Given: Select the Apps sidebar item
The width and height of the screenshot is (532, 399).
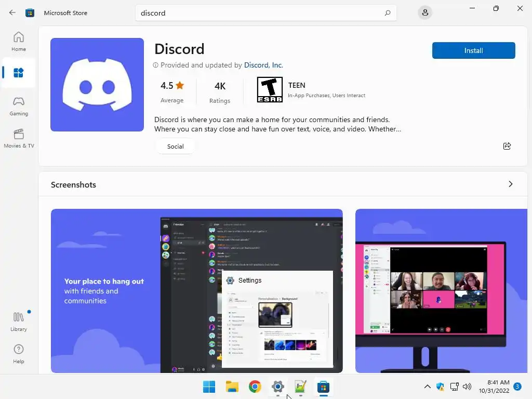Looking at the screenshot, I should [x=19, y=73].
